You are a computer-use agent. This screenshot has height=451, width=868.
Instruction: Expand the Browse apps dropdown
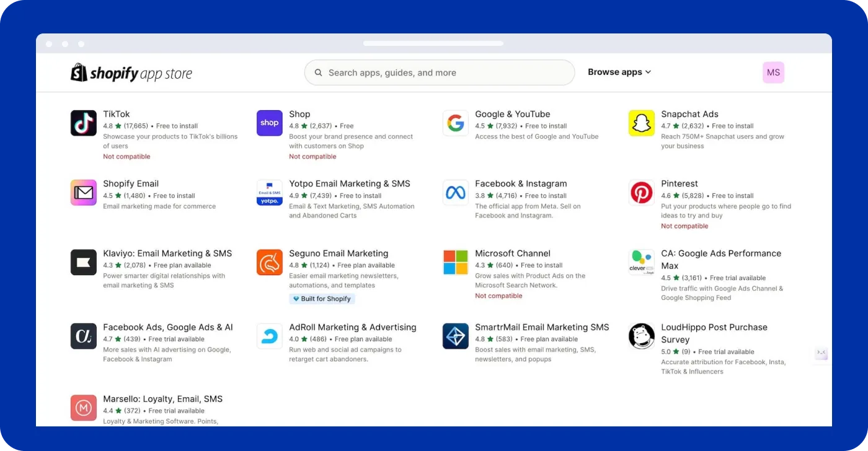pyautogui.click(x=619, y=72)
